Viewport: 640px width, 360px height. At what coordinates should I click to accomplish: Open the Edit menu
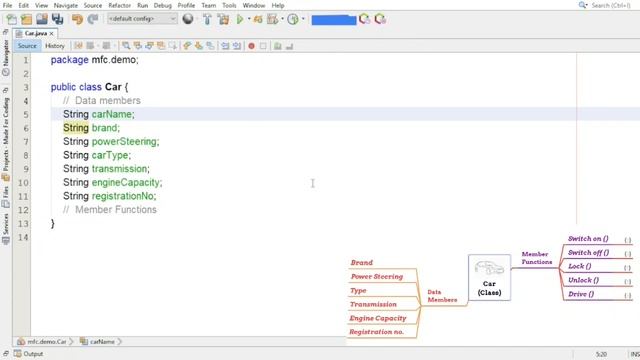tap(24, 5)
